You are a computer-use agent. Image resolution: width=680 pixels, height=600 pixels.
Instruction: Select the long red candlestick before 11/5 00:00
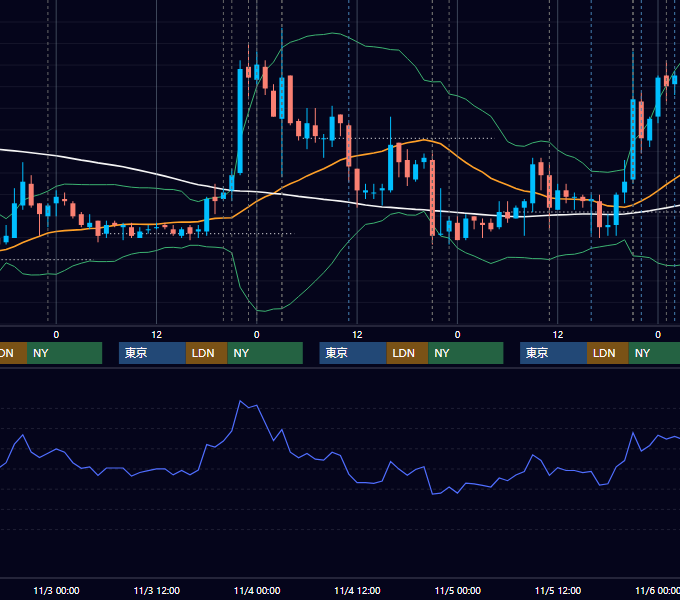click(432, 197)
